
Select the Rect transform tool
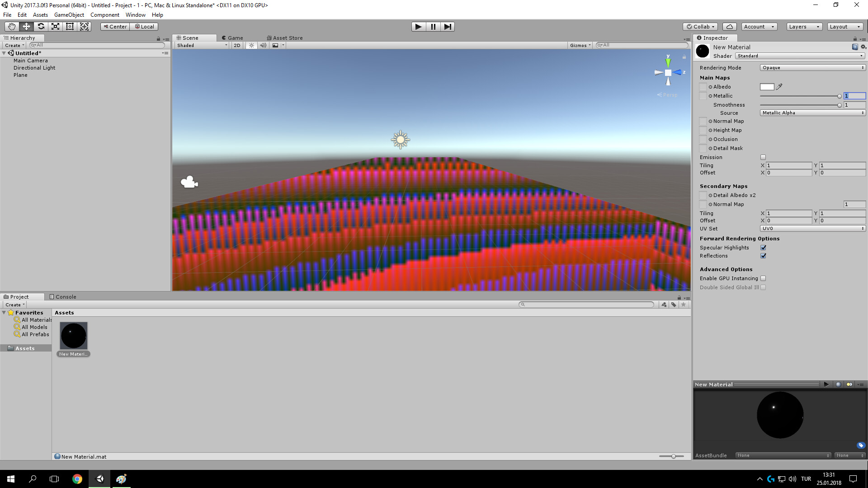tap(70, 27)
